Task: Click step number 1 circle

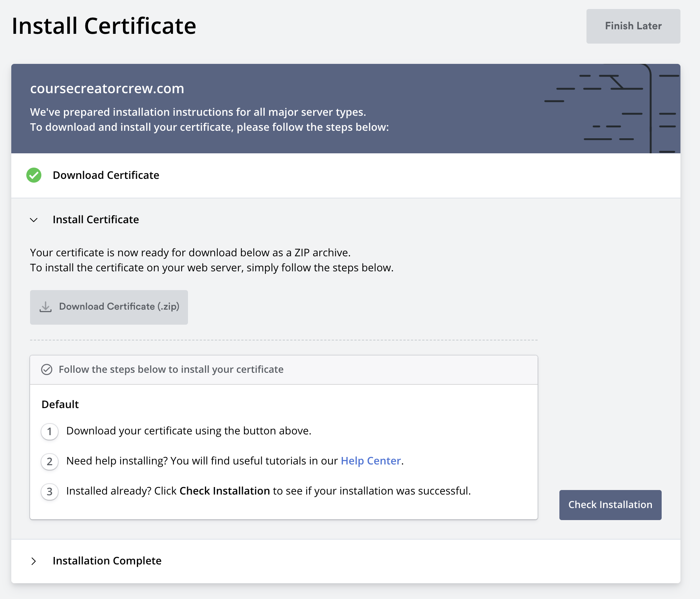Action: 50,431
